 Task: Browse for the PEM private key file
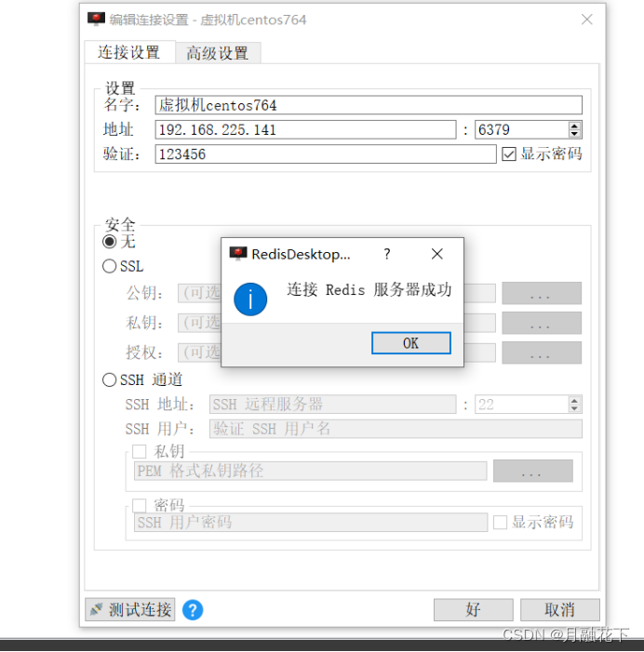[533, 471]
